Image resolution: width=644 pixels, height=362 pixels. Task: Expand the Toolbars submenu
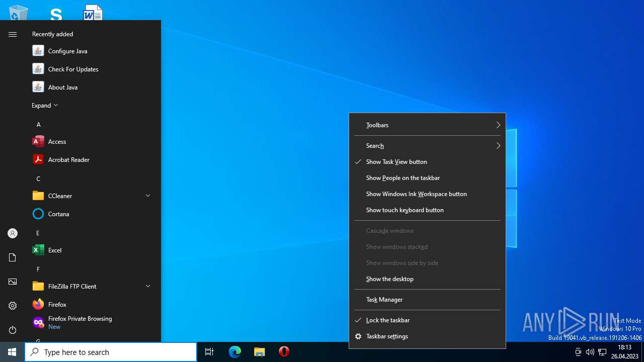427,125
